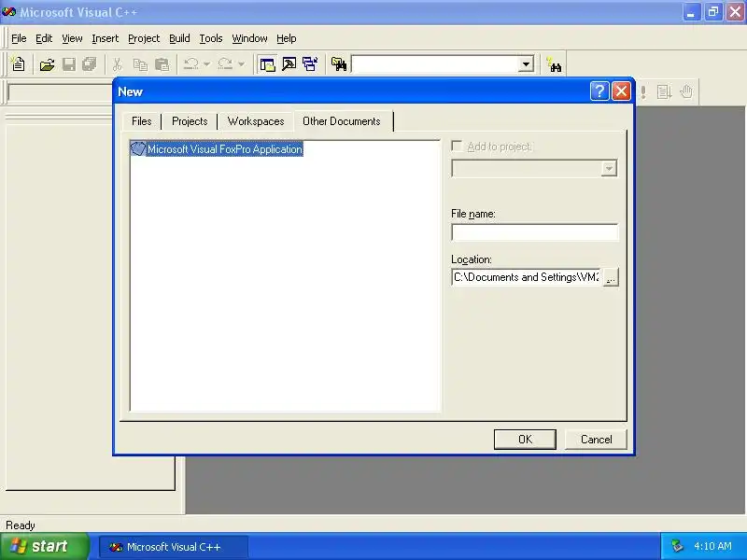Click the Help question mark in New dialog
Screen dimensions: 747x560
(x=599, y=91)
